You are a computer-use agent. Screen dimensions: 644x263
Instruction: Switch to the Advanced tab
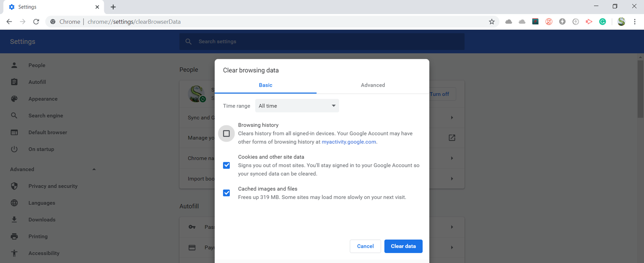[373, 85]
